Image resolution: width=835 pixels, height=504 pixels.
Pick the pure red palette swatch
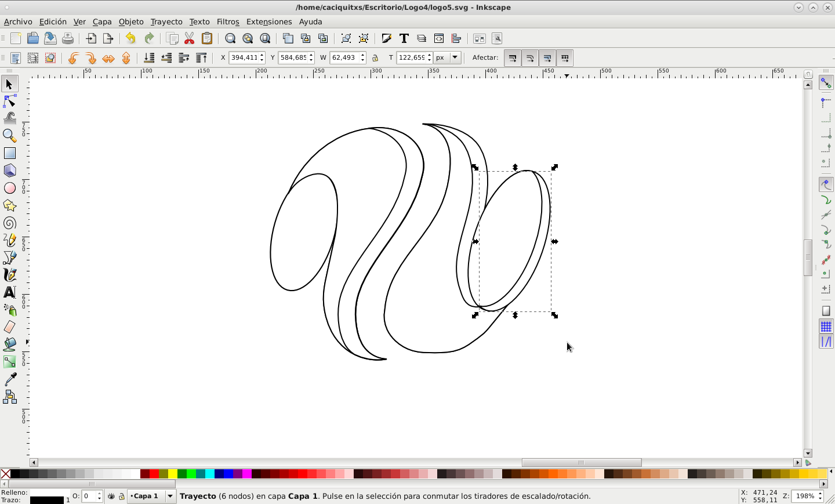(154, 474)
